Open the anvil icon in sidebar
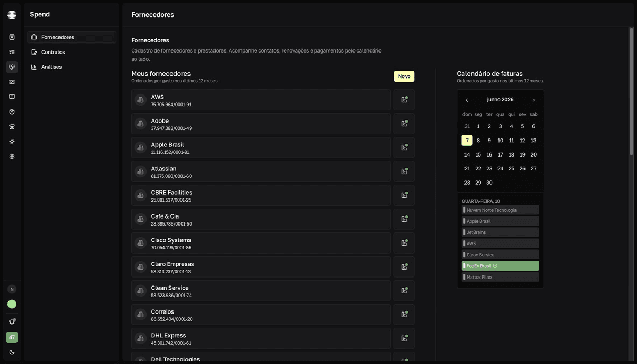Image resolution: width=637 pixels, height=364 pixels. coord(12,126)
